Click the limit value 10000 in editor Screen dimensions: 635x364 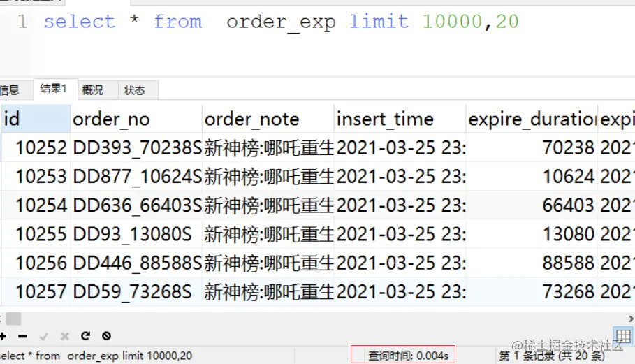coord(453,22)
